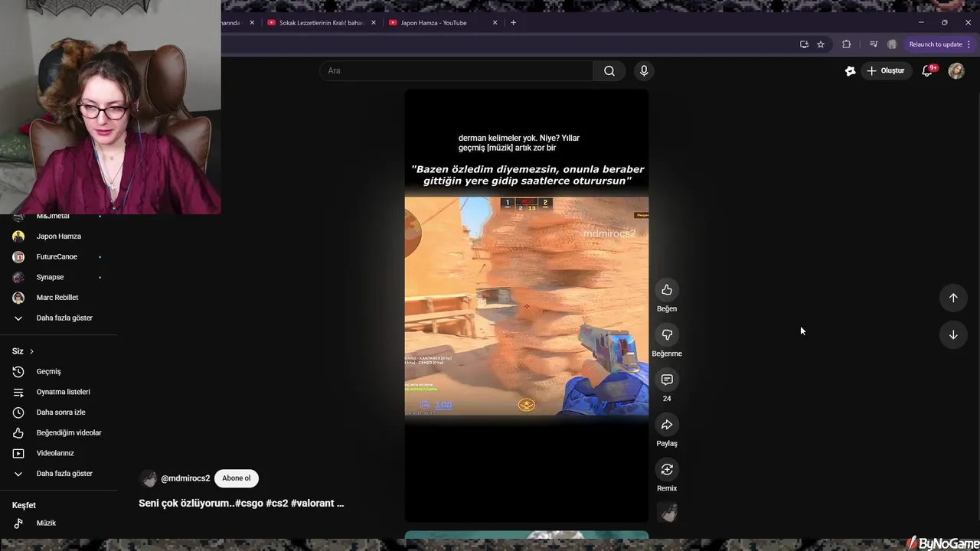Open @mdmirocs2 channel link
Screen dimensions: 980x551
coord(185,478)
